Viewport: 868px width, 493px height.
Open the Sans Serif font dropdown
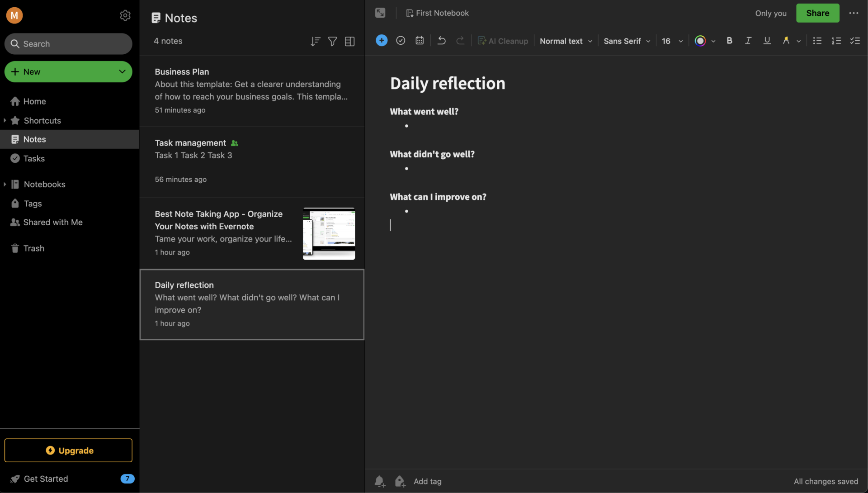click(x=626, y=41)
